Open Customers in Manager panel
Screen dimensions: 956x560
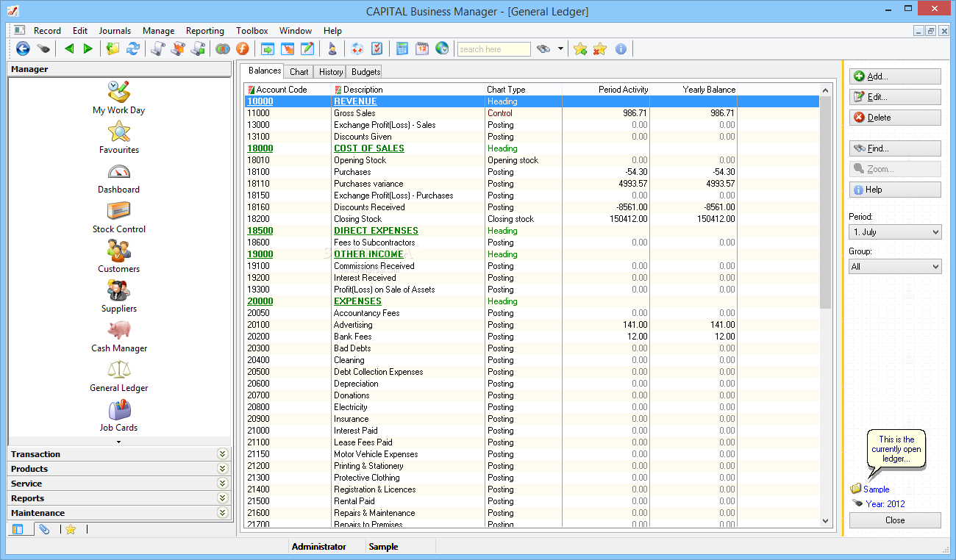point(118,256)
